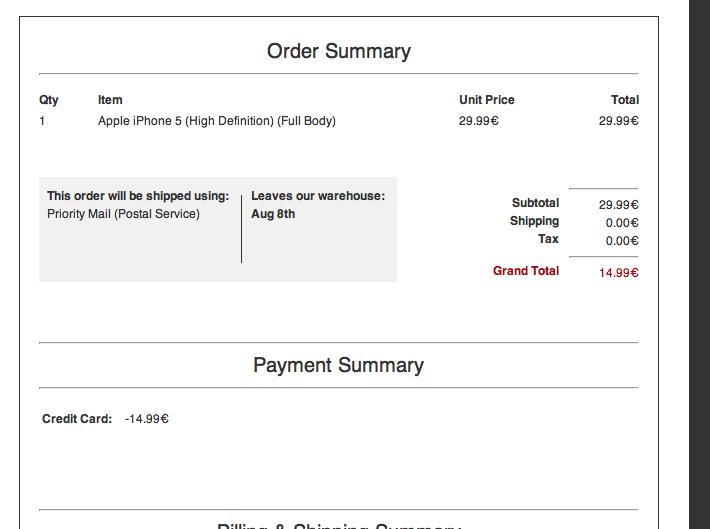The width and height of the screenshot is (710, 529).
Task: Click the -14.99€ credit card amount
Action: click(147, 418)
